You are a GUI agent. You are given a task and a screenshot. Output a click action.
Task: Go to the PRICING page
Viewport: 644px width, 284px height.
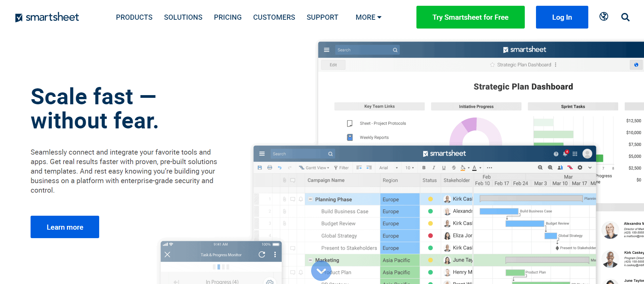[x=228, y=17]
